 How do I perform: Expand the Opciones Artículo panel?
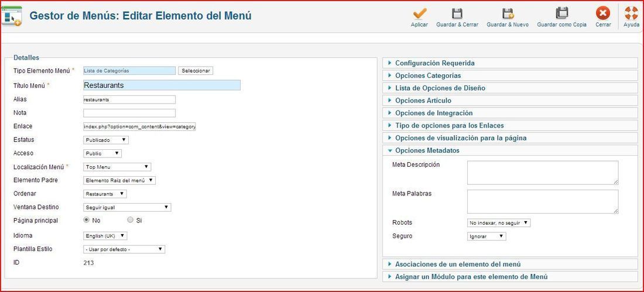[x=510, y=101]
